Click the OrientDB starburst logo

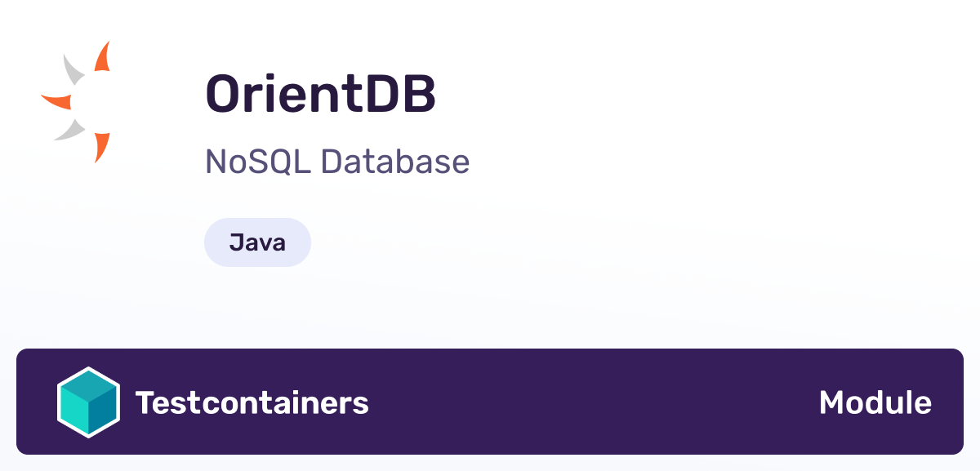[x=75, y=101]
